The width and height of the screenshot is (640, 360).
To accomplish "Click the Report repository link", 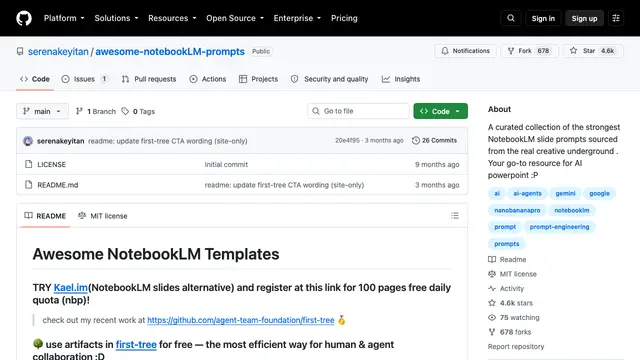I will tap(516, 346).
